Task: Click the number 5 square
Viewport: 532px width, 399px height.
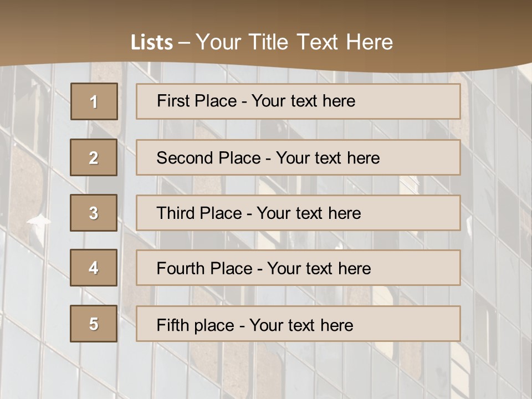Action: tap(94, 324)
